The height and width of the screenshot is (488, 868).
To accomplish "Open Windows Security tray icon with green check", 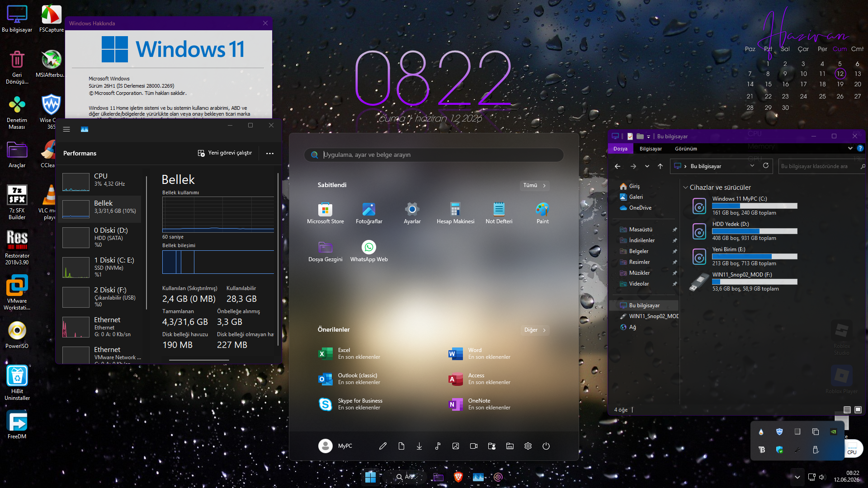I will pos(779,450).
